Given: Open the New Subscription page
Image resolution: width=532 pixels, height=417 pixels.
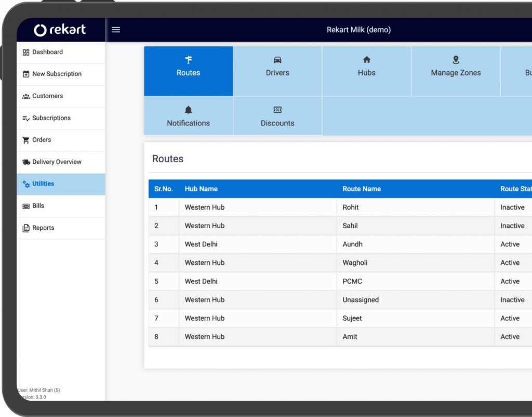Looking at the screenshot, I should [57, 74].
